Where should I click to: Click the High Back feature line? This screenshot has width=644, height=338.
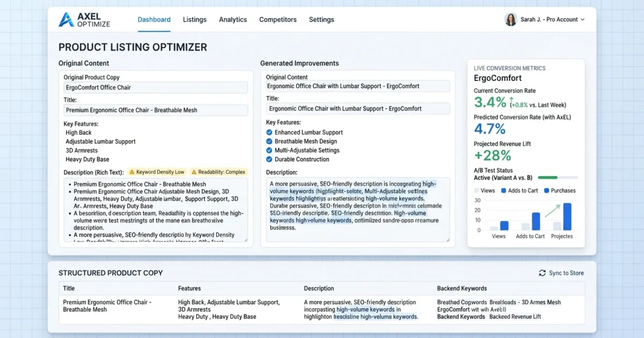tap(78, 133)
